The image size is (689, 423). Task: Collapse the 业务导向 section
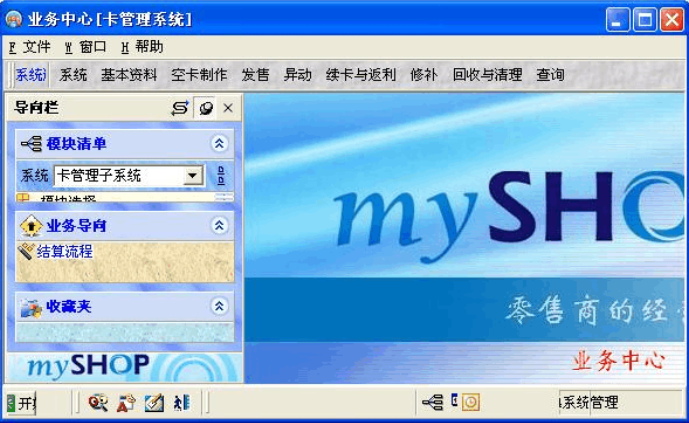coord(220,226)
